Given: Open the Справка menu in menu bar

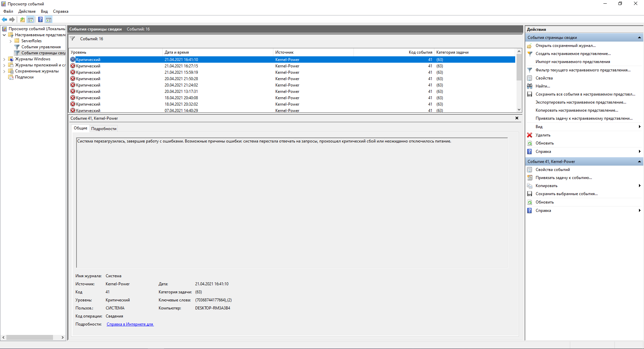Looking at the screenshot, I should coord(61,11).
